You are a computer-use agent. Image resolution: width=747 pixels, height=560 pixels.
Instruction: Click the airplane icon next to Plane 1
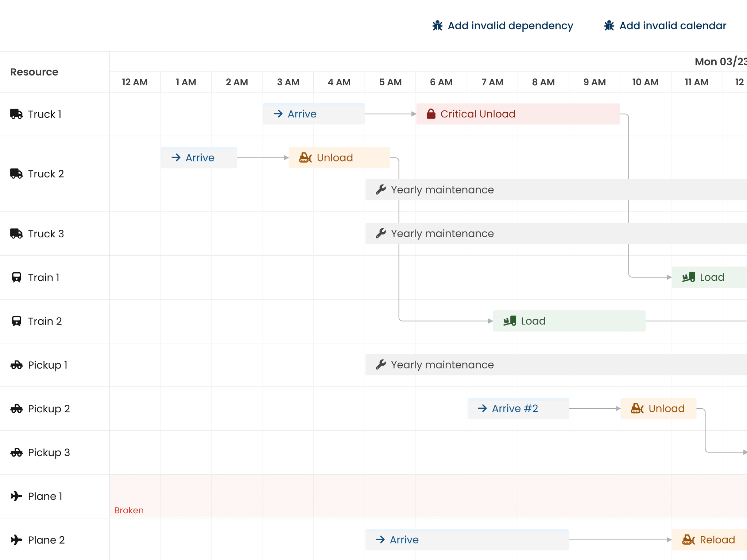pyautogui.click(x=16, y=496)
